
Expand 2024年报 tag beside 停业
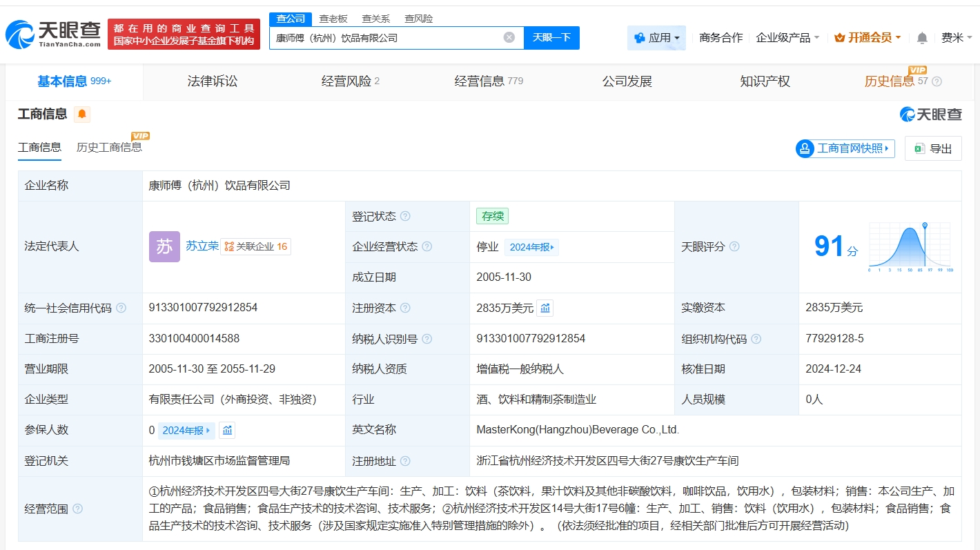point(531,247)
